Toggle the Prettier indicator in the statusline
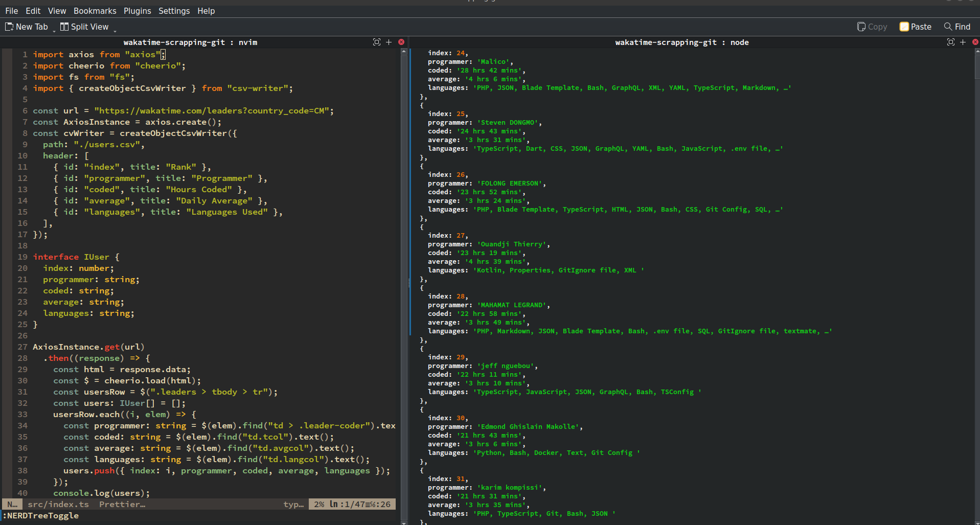The width and height of the screenshot is (980, 525). click(122, 504)
